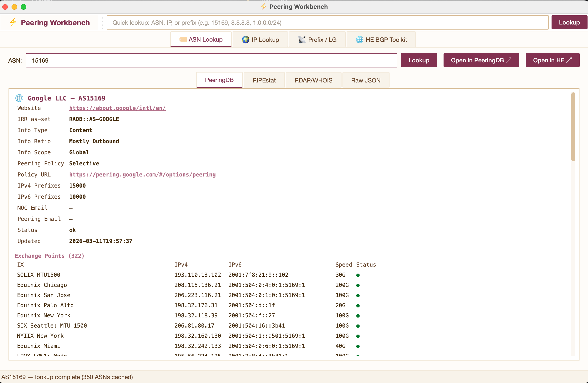Screen dimensions: 588x383
Task: Click the Selective peering policy value
Action: (x=84, y=164)
